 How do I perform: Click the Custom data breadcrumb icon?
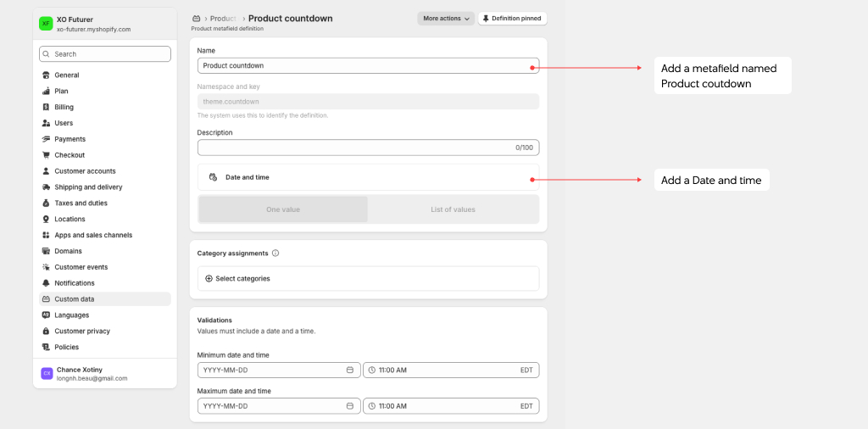click(x=197, y=18)
